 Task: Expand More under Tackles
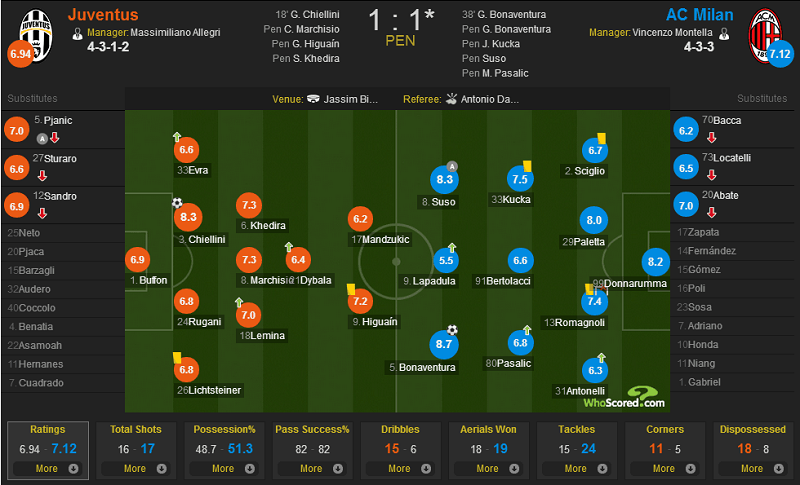[577, 468]
